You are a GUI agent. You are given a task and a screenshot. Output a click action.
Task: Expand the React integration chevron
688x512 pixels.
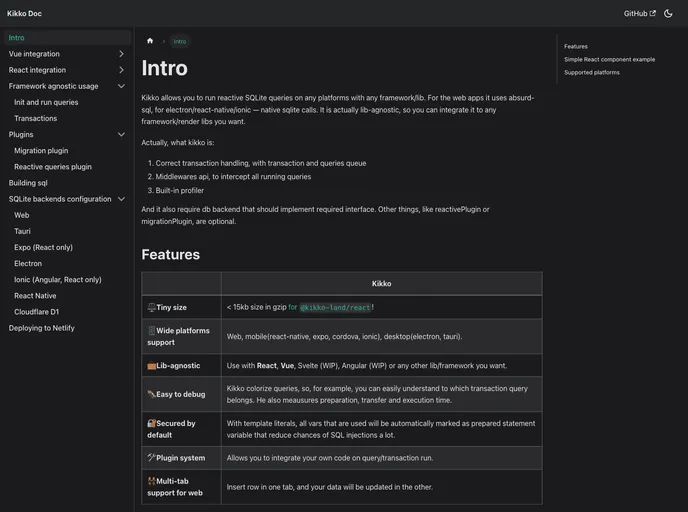click(122, 70)
